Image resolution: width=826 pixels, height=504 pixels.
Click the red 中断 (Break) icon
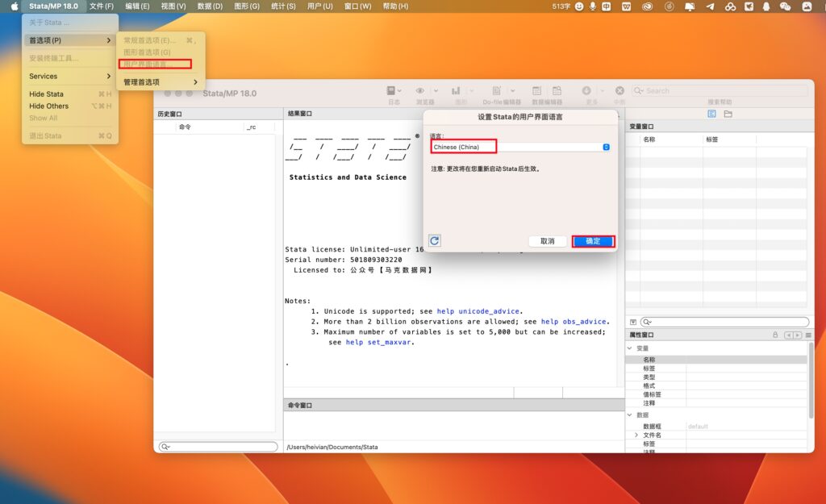[x=619, y=90]
